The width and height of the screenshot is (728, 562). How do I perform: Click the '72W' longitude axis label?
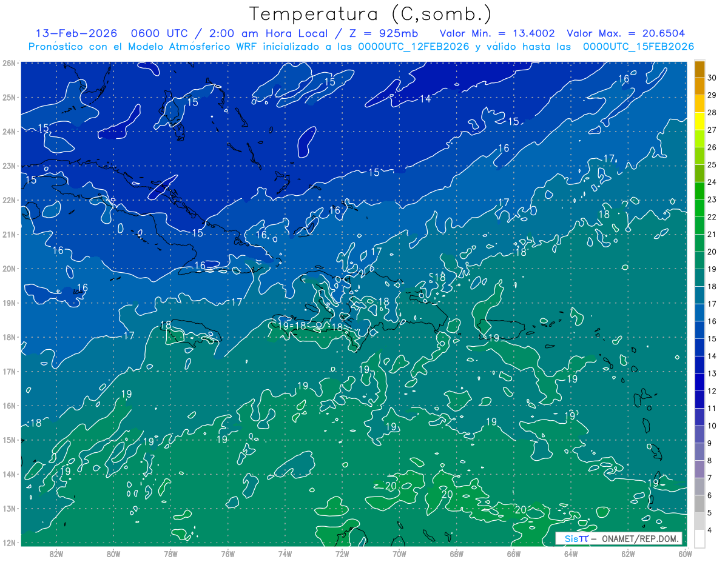(x=342, y=554)
